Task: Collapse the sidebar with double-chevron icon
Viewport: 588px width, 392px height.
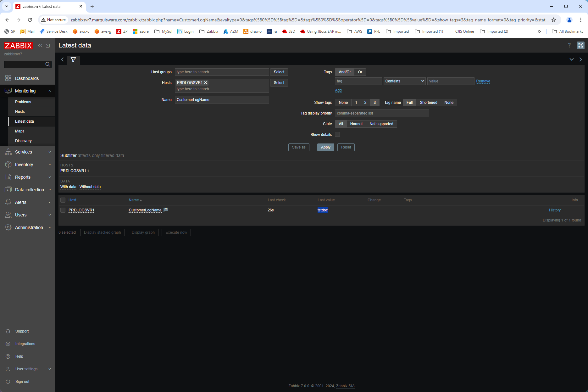Action: click(40, 46)
